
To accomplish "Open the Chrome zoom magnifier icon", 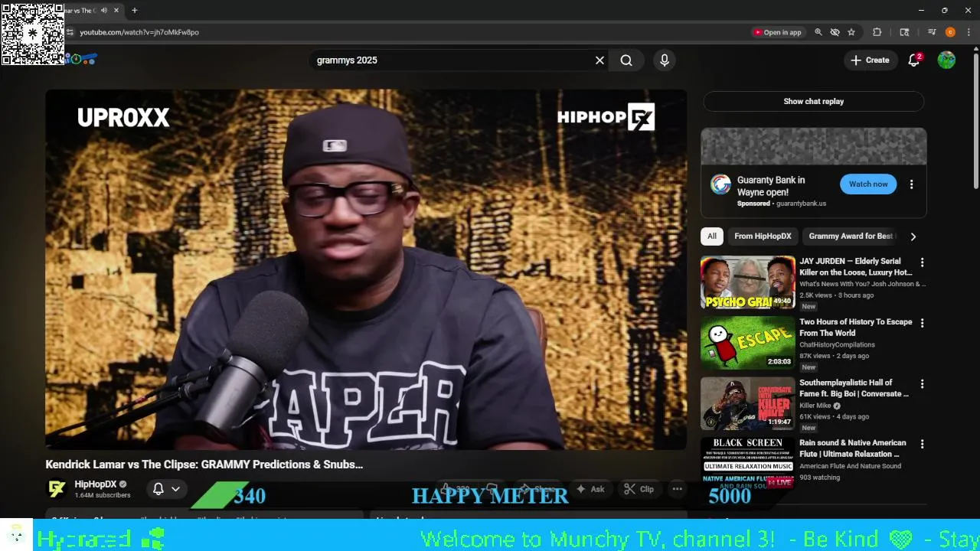I will tap(818, 32).
